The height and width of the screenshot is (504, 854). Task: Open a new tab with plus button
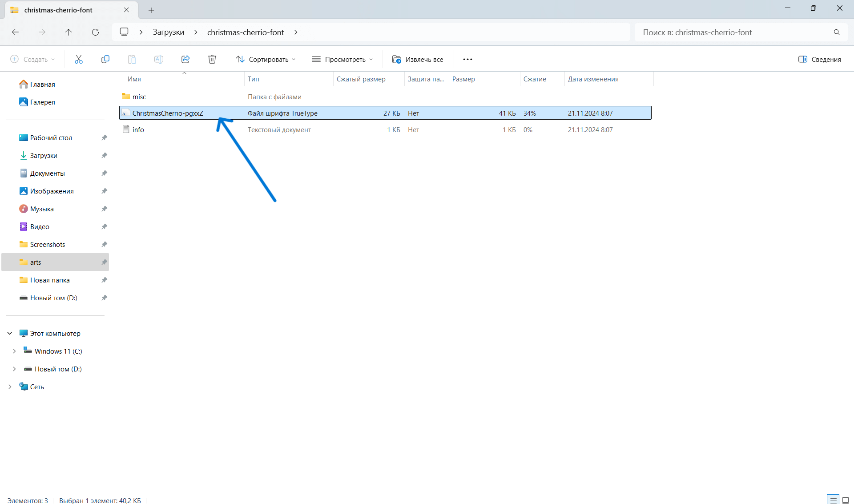(151, 10)
